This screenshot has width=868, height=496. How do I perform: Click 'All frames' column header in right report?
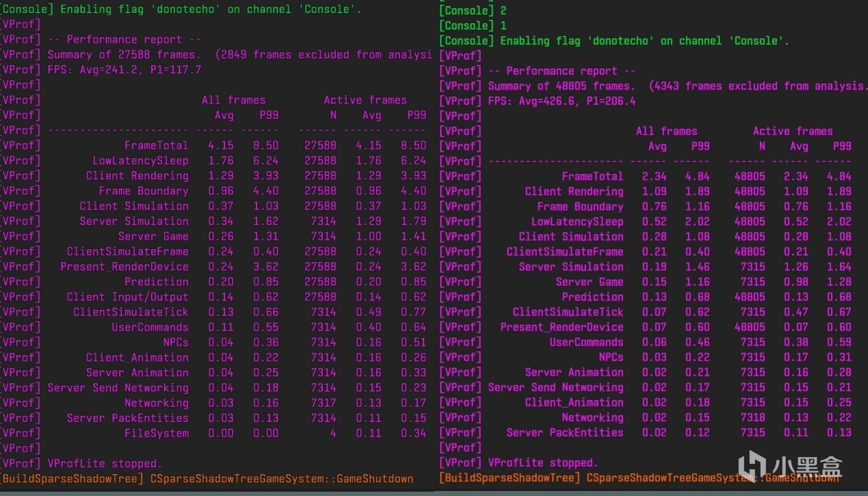tap(666, 131)
